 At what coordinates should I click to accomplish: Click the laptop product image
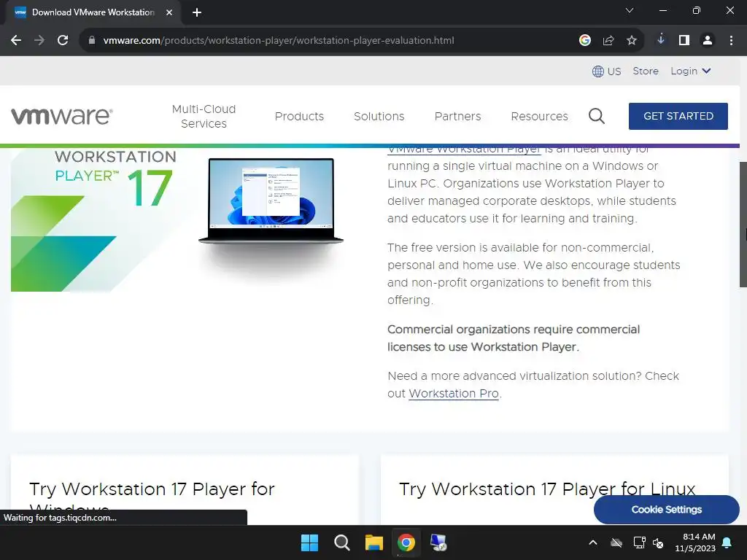tap(271, 201)
